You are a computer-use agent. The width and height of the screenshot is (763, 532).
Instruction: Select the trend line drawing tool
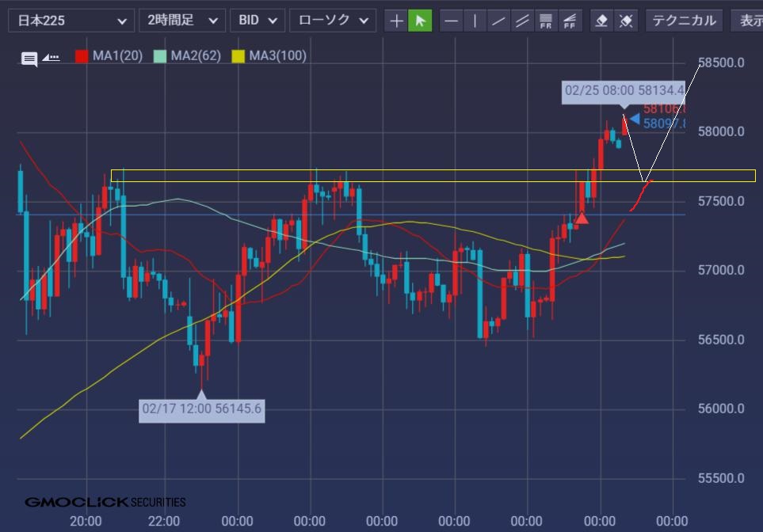click(498, 21)
